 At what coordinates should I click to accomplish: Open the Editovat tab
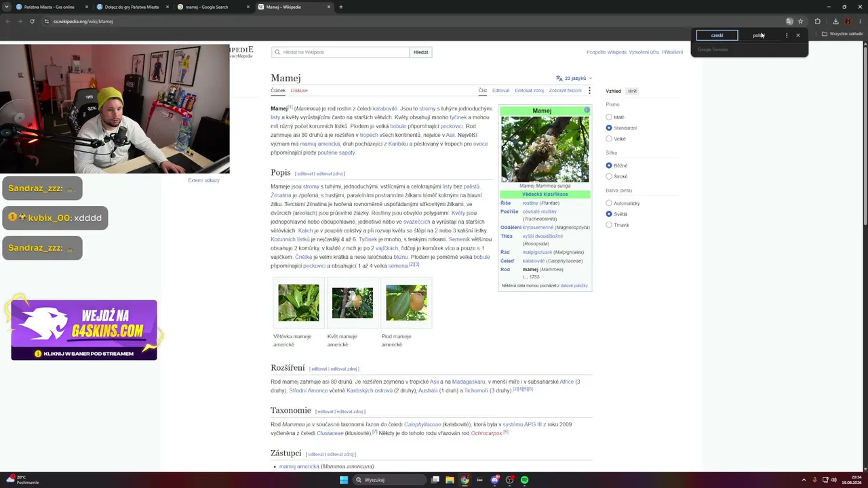[501, 90]
